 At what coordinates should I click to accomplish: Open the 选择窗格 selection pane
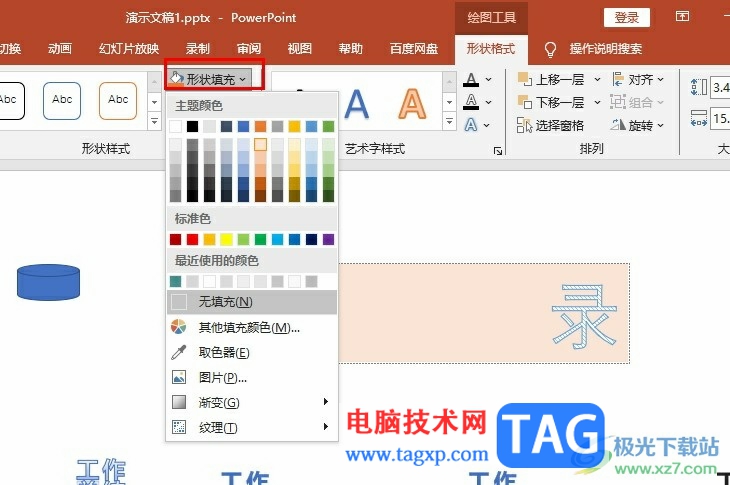click(x=551, y=125)
